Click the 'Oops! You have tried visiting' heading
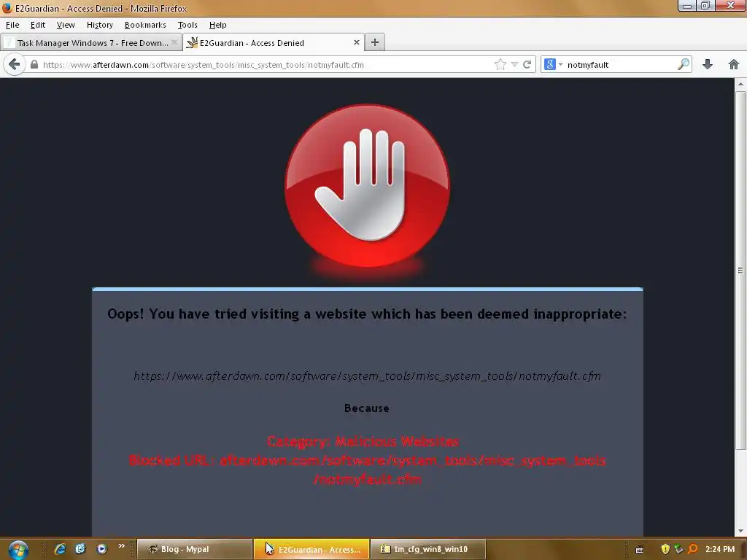 click(367, 314)
